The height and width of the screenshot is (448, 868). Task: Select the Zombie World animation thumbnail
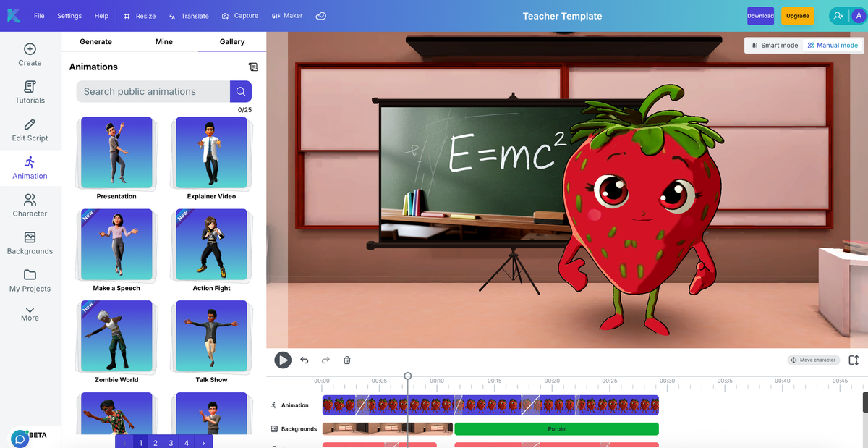pyautogui.click(x=116, y=337)
